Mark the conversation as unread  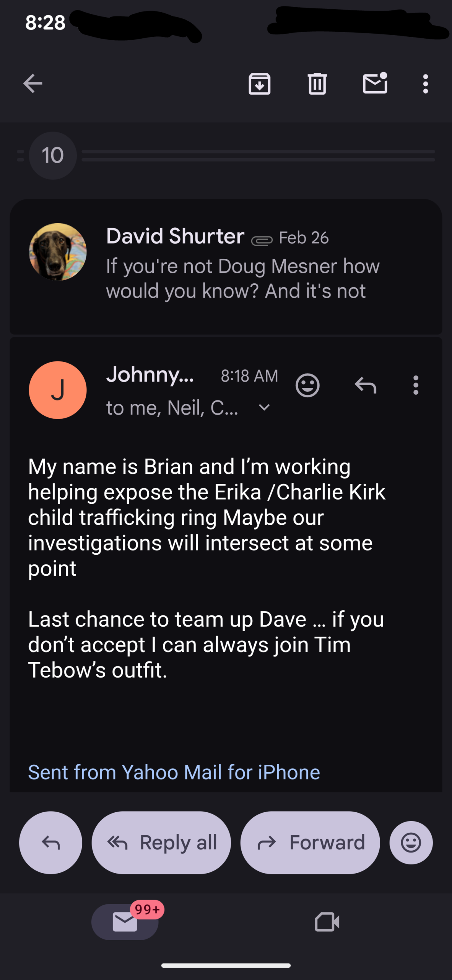tap(375, 83)
